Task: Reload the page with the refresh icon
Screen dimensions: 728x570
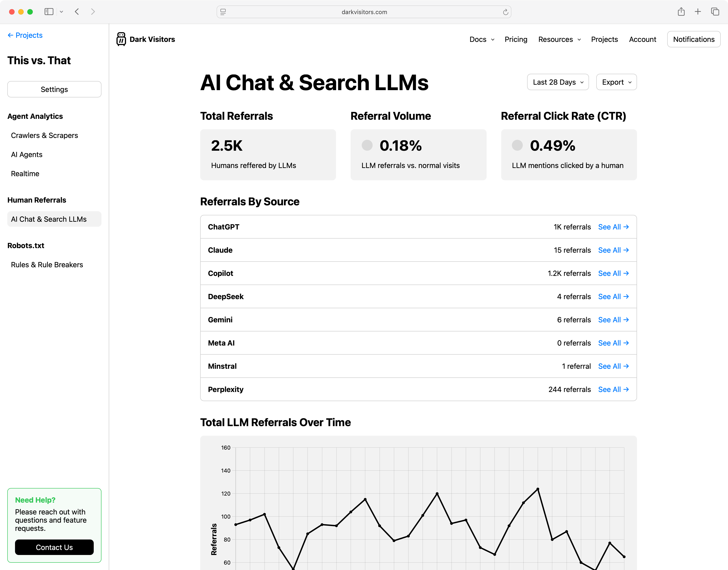Action: (x=506, y=12)
